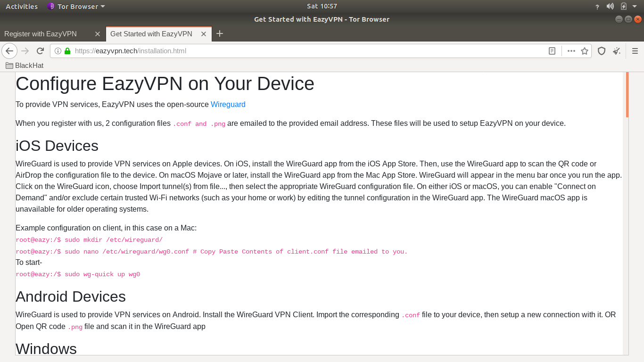Open the Activities overview

pyautogui.click(x=22, y=6)
